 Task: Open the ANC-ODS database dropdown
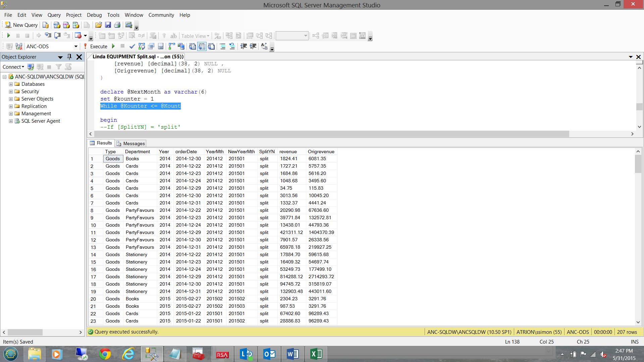pos(76,47)
